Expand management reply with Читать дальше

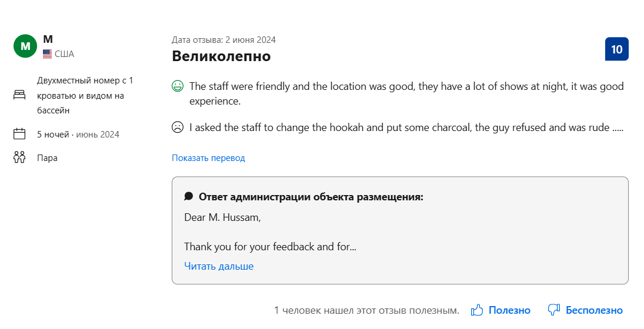219,266
